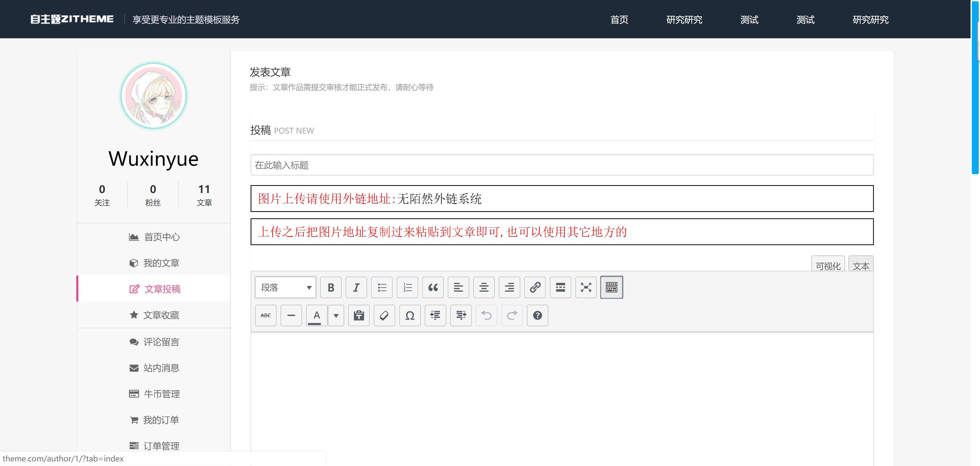Screen dimensions: 980x466
Task: Enter distraction-free fullscreen mode
Action: (586, 288)
